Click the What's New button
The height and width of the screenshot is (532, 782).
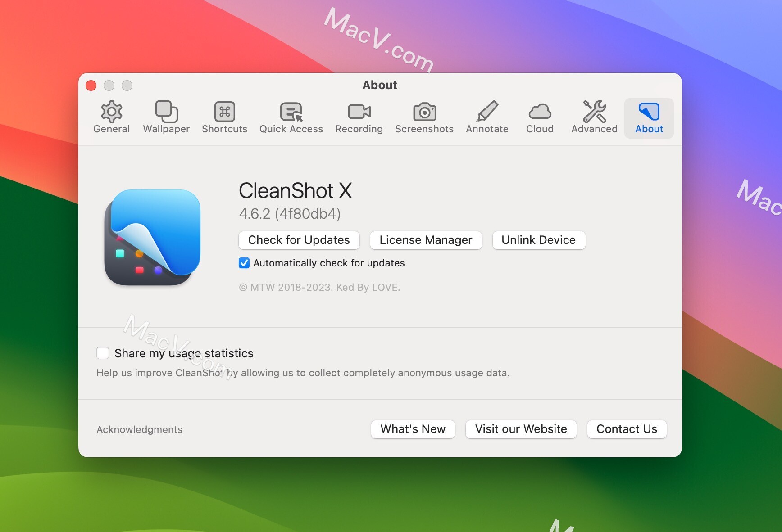[x=413, y=429]
